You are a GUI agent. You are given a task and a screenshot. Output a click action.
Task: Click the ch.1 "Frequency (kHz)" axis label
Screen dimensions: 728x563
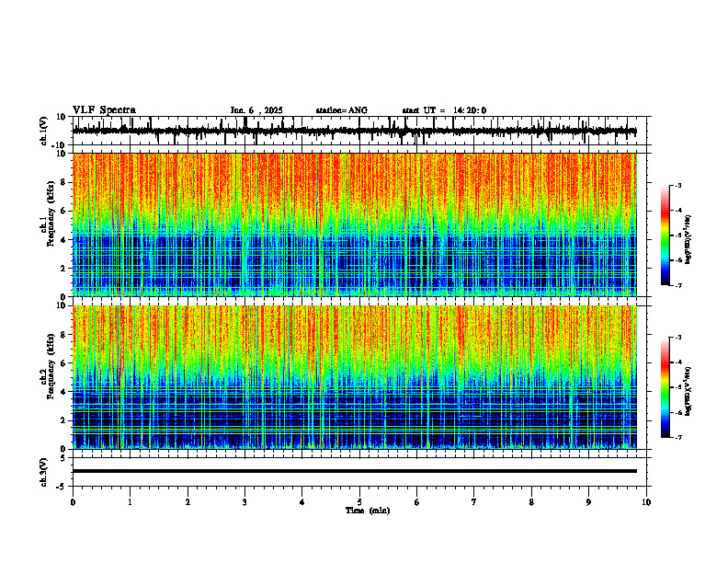pos(51,213)
